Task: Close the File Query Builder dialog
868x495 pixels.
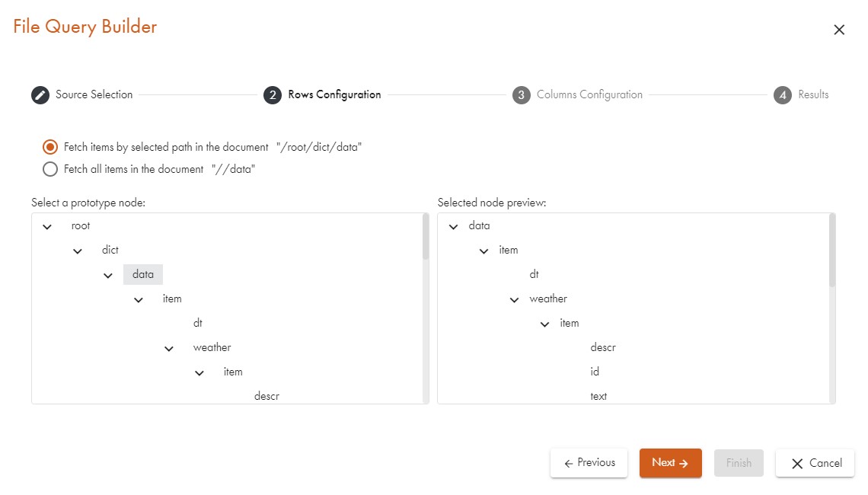Action: (x=839, y=30)
